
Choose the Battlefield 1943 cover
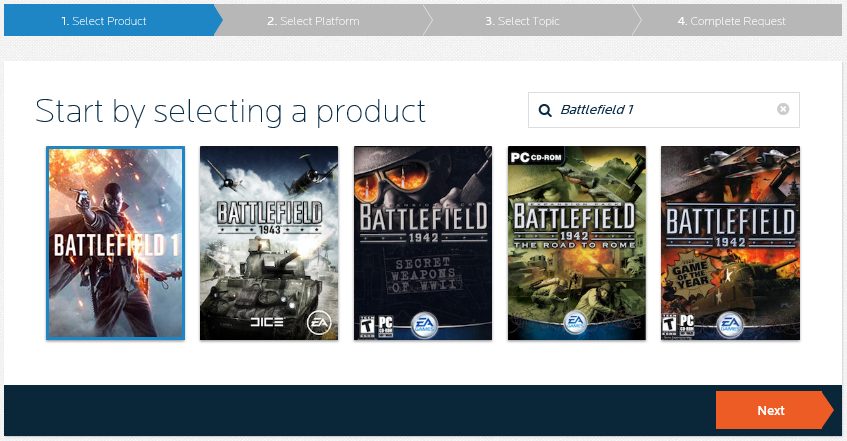pos(269,243)
